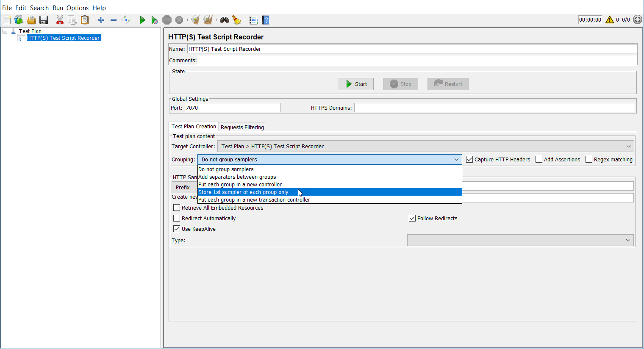Check Redirect Automatically
Image resolution: width=644 pixels, height=349 pixels.
pyautogui.click(x=177, y=218)
